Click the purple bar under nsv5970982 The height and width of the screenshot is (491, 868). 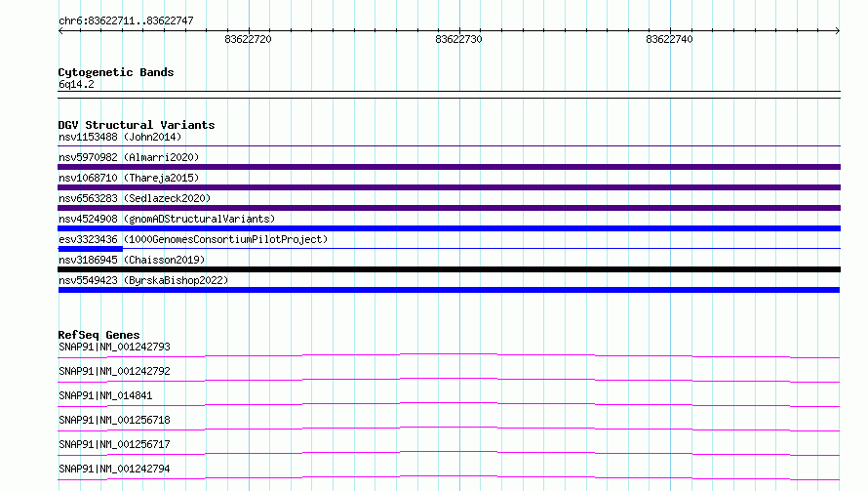point(449,167)
